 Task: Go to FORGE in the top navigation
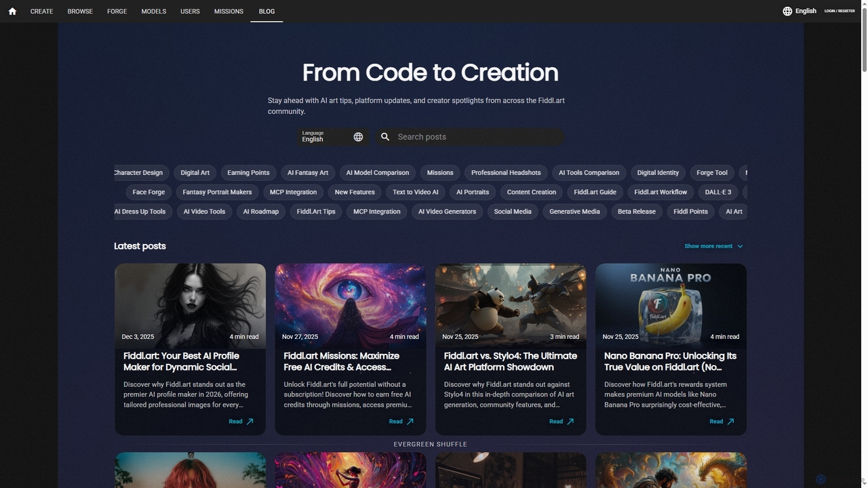[x=117, y=12]
